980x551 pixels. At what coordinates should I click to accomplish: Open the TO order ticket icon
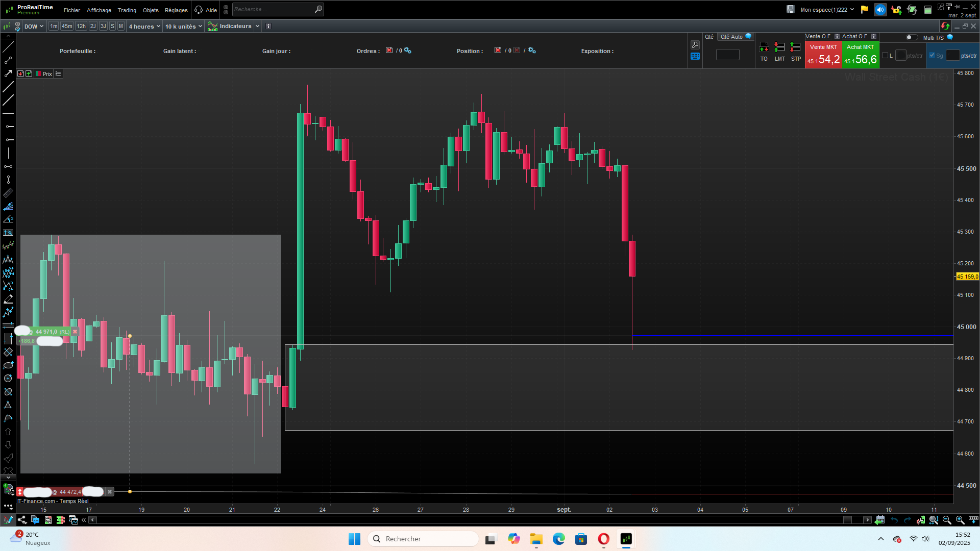(x=764, y=48)
